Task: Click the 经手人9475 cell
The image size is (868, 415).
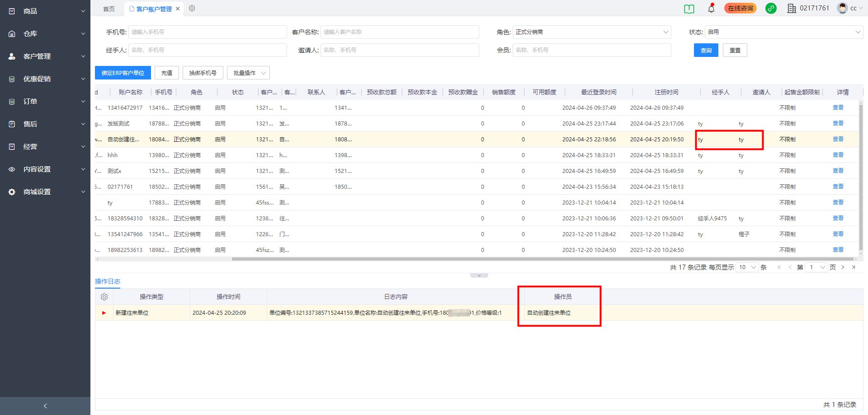Action: pos(712,219)
